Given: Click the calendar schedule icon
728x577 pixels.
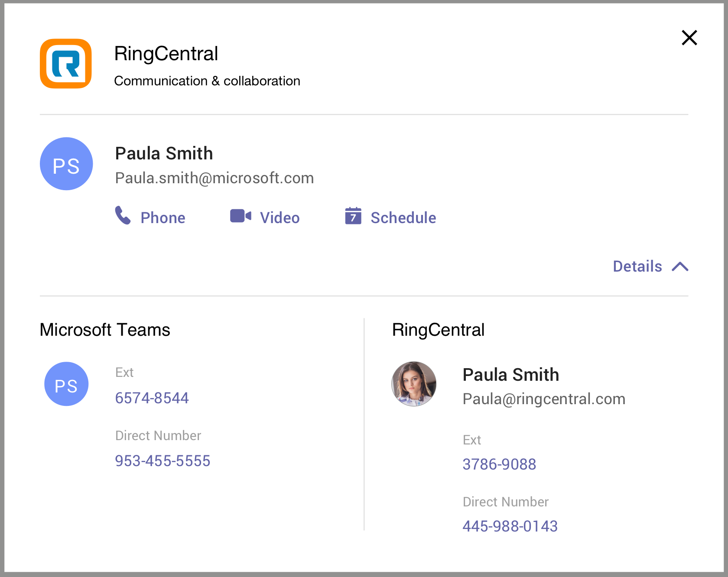Looking at the screenshot, I should pos(353,216).
